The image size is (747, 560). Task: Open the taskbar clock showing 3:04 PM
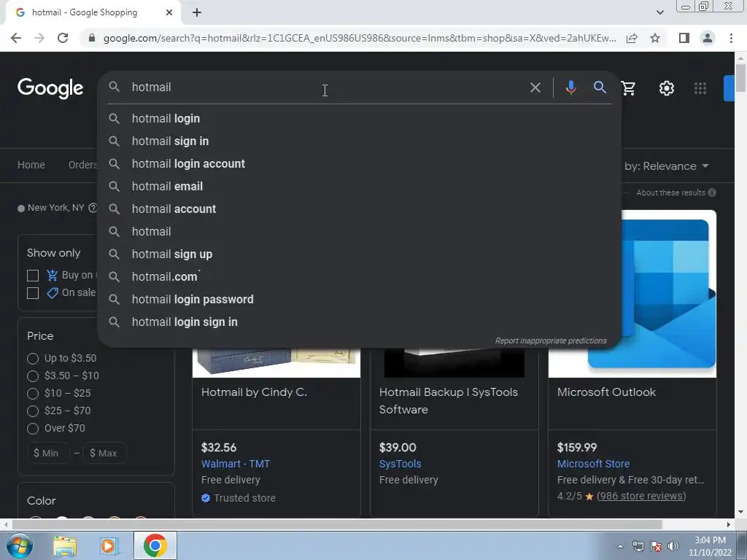710,546
